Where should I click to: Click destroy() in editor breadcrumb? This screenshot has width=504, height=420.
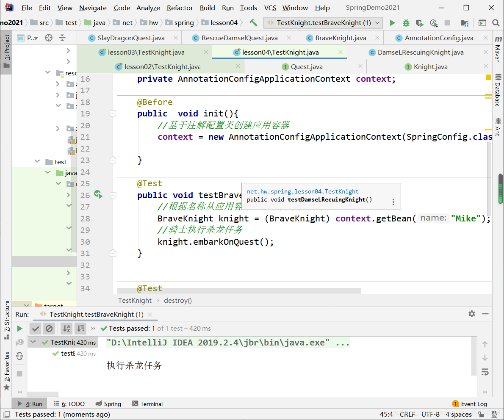[x=178, y=301]
